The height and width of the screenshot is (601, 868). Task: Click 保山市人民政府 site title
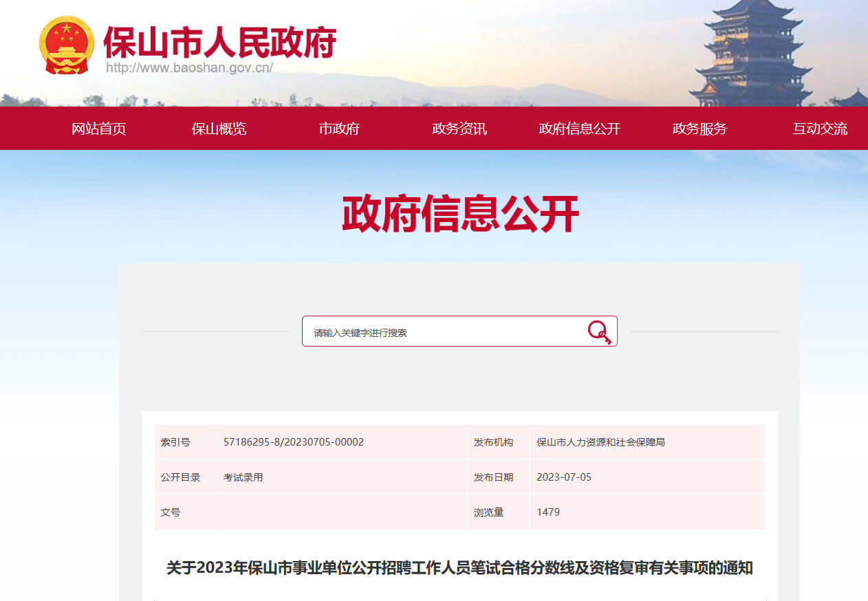point(220,43)
